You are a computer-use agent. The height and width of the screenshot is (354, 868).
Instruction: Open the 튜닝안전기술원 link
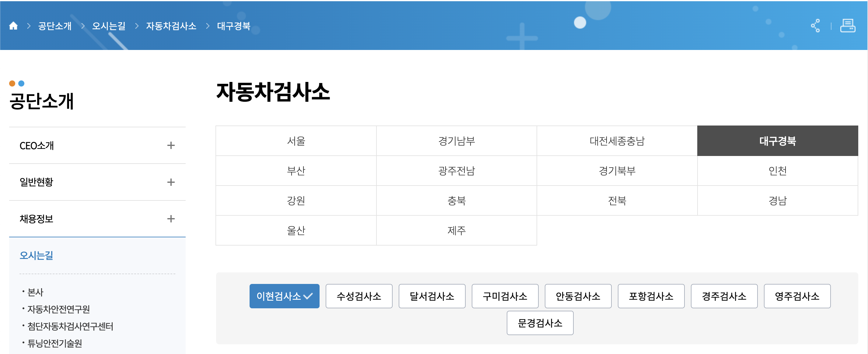55,344
